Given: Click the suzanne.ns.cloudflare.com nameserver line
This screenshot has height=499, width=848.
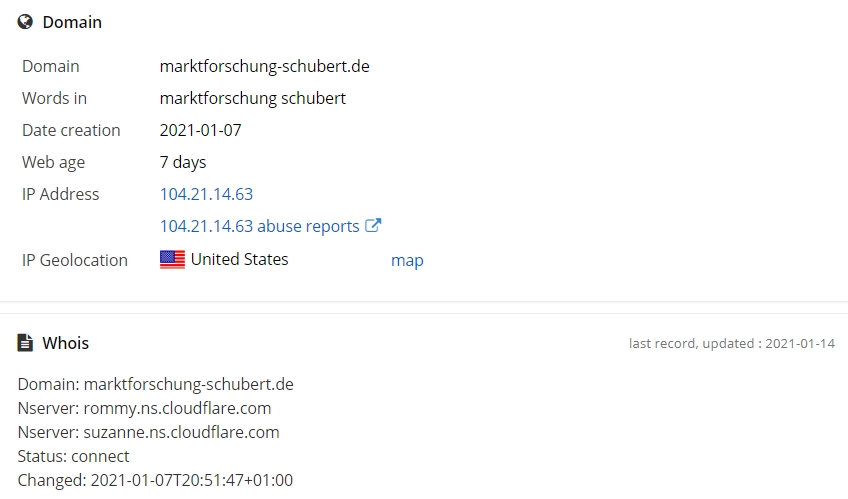Looking at the screenshot, I should point(148,433).
